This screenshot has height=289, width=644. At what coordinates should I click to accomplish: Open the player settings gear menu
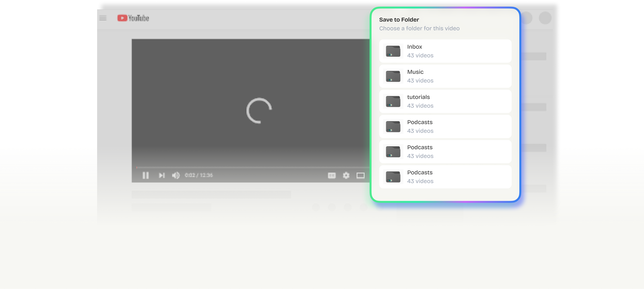coord(346,175)
